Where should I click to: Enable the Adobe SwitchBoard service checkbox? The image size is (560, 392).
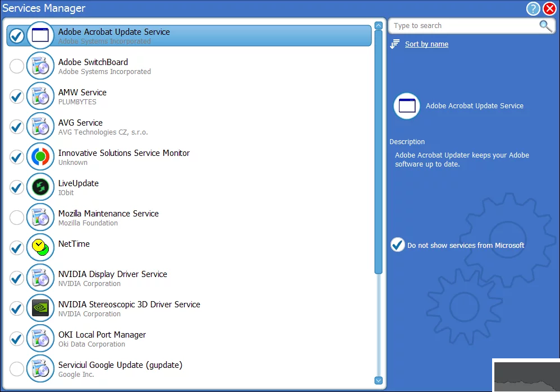[x=16, y=66]
